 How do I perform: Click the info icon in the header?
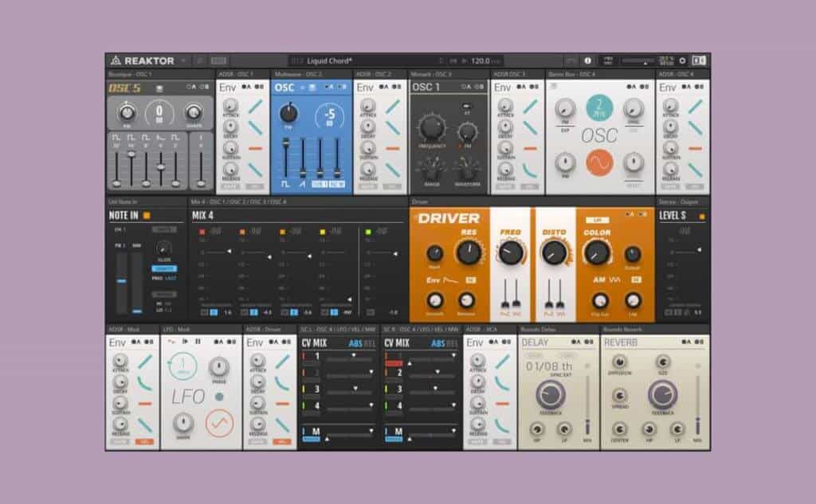(x=587, y=61)
